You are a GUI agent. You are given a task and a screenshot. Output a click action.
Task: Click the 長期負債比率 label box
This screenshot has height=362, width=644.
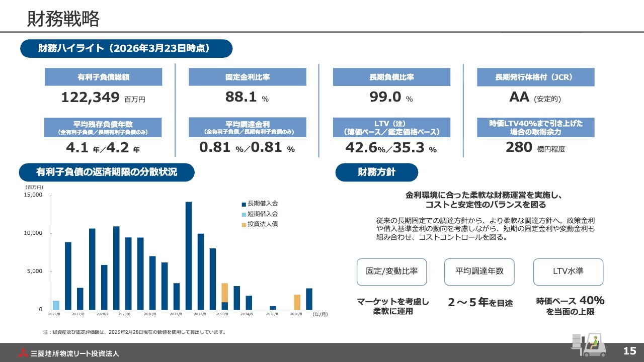[391, 77]
